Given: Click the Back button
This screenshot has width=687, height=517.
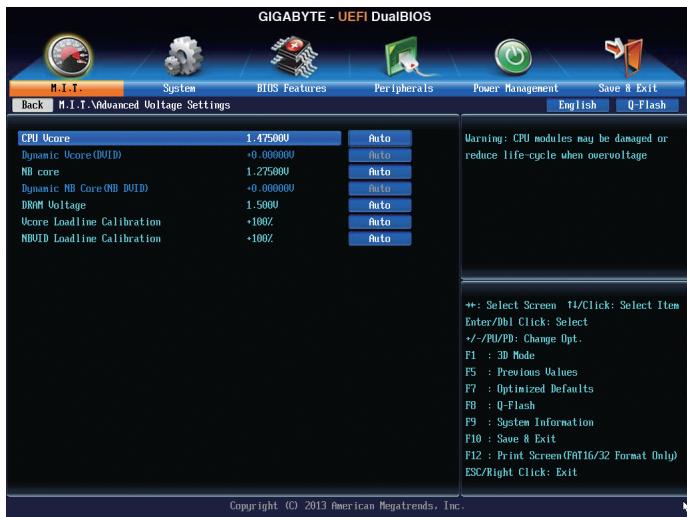Looking at the screenshot, I should (32, 105).
